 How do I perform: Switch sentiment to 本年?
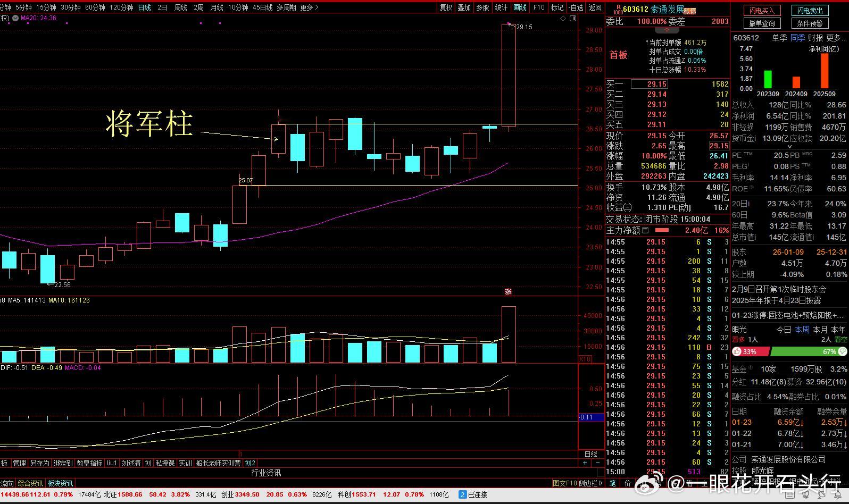coord(838,330)
